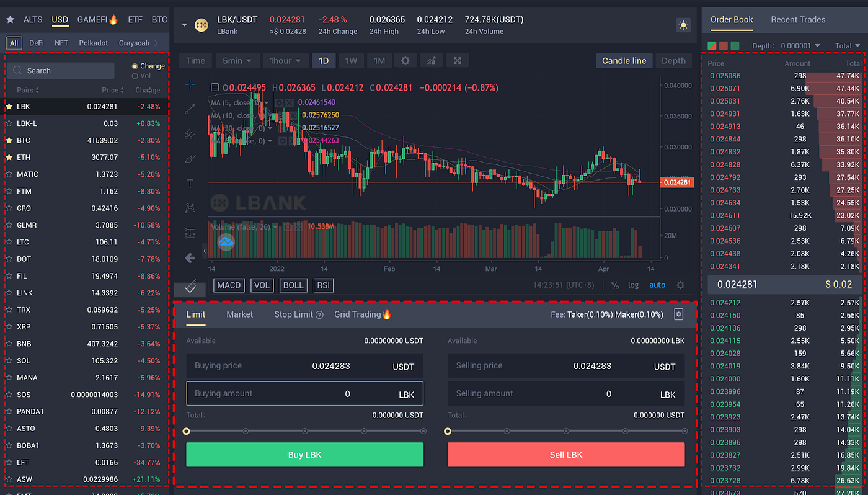Toggle auto scaling on the chart

tap(657, 285)
